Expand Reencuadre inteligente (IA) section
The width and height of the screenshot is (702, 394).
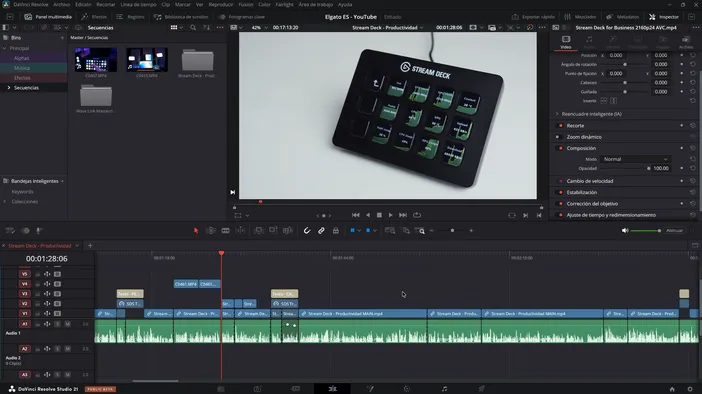557,114
